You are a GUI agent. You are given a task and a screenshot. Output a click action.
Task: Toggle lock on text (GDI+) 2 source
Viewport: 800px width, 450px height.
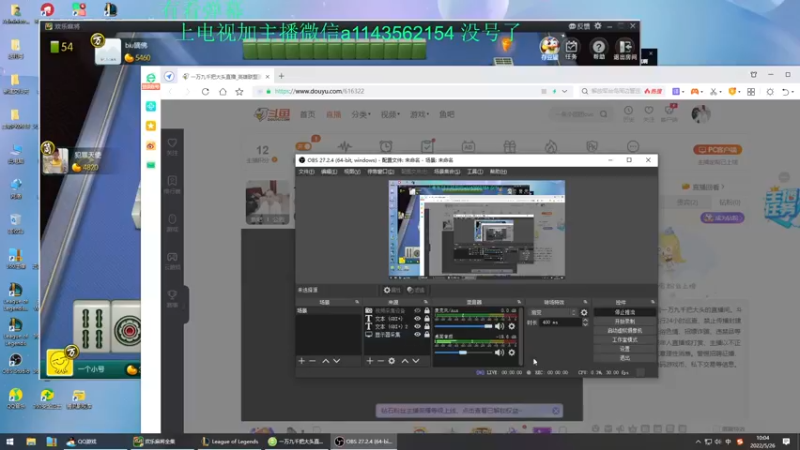pos(427,327)
